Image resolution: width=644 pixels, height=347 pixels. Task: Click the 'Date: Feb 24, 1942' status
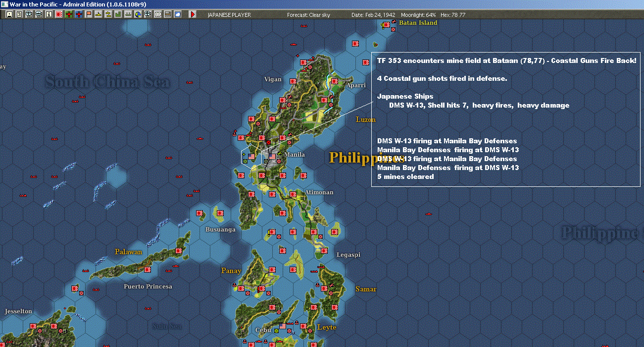click(x=374, y=15)
